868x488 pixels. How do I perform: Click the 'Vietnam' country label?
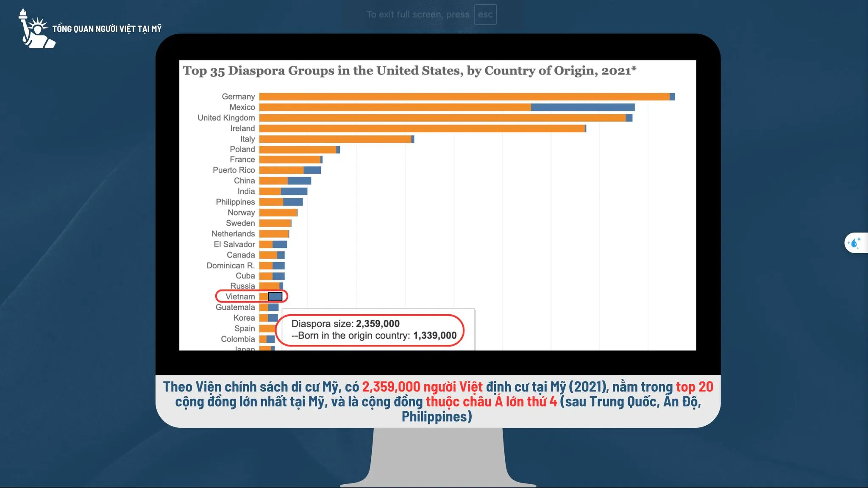[240, 297]
